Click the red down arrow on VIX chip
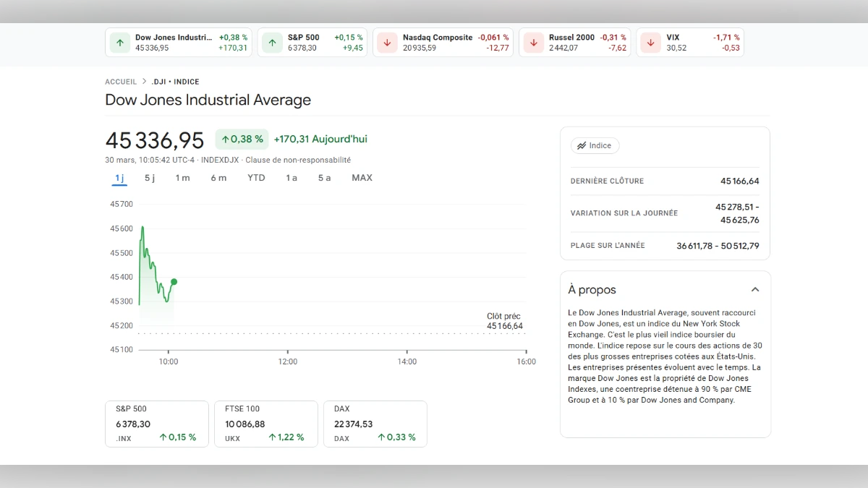The width and height of the screenshot is (868, 488). [650, 42]
